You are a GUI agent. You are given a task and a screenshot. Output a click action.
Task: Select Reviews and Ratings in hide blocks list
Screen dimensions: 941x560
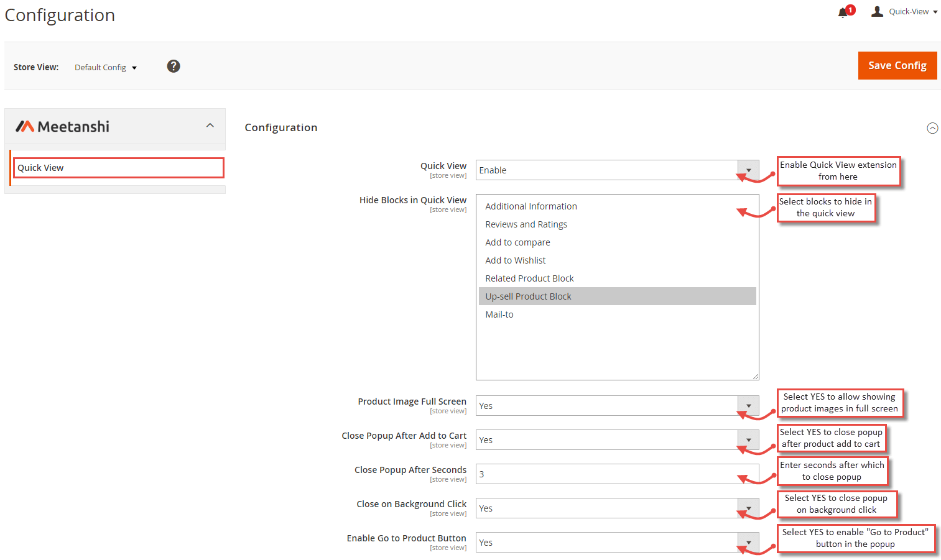coord(526,224)
